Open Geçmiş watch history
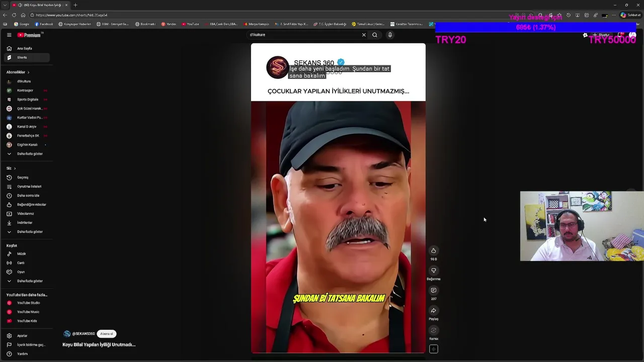This screenshot has width=644, height=362. (x=26, y=177)
